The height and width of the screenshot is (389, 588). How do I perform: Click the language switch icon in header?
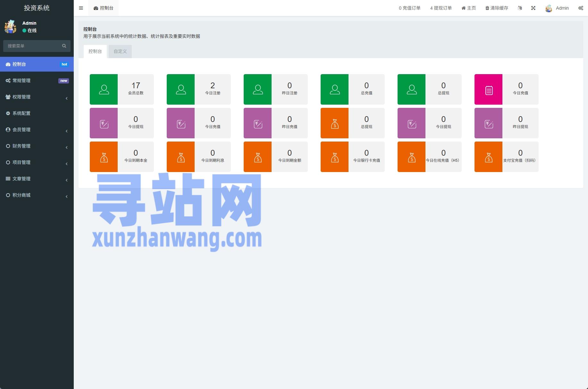pos(520,8)
